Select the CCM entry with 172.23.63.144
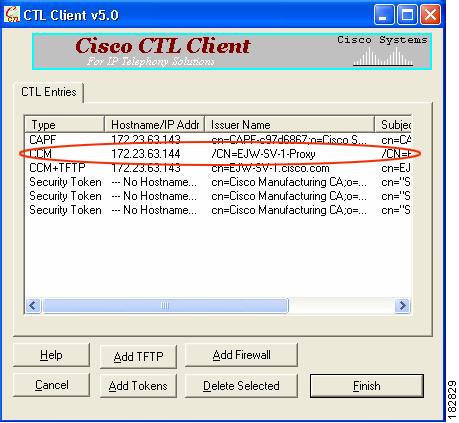The width and height of the screenshot is (459, 423). click(218, 154)
